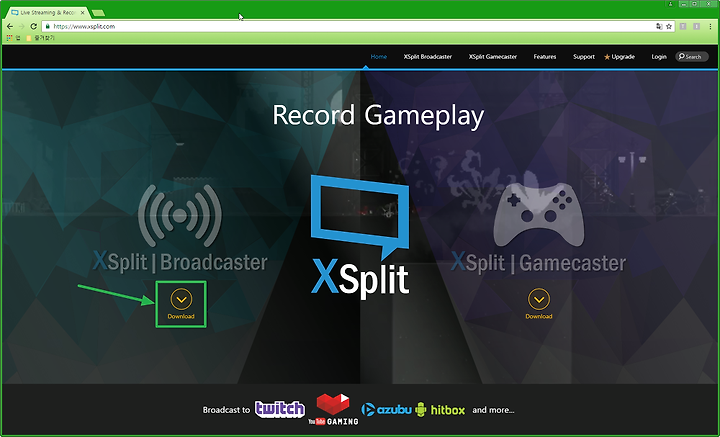Click the Twitch logo

pos(280,409)
